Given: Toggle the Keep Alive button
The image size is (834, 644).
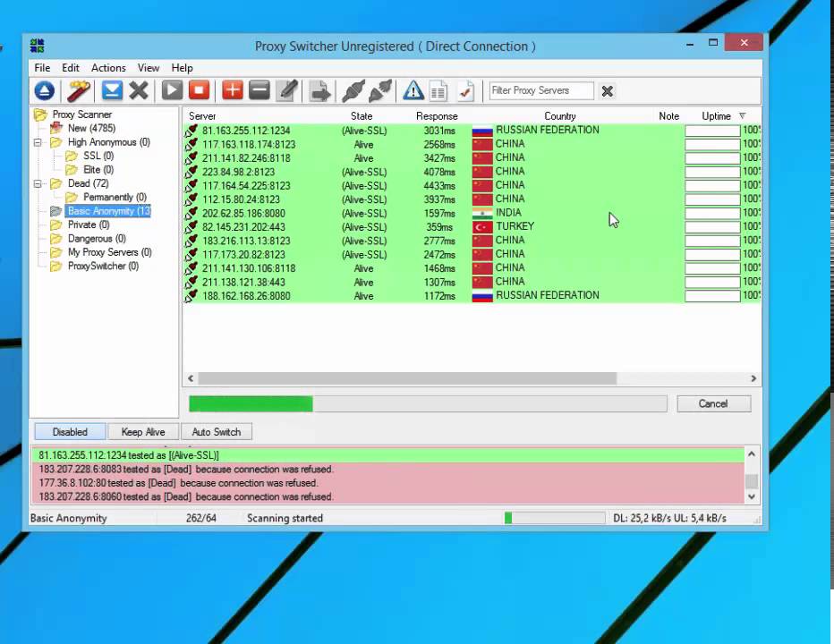Looking at the screenshot, I should 143,432.
